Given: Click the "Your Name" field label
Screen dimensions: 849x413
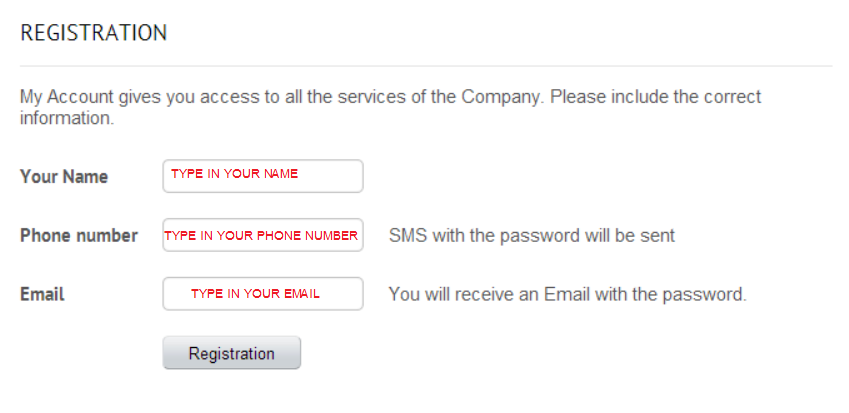Looking at the screenshot, I should [x=64, y=176].
